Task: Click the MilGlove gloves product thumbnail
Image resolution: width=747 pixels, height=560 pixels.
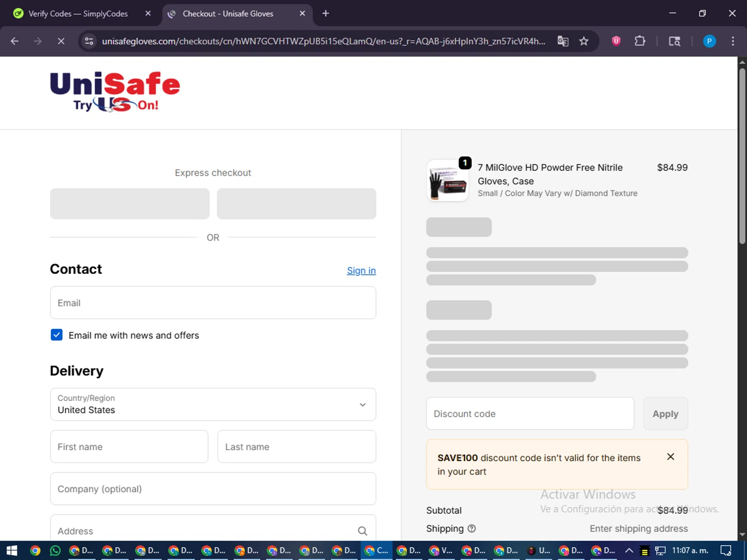Action: (448, 181)
